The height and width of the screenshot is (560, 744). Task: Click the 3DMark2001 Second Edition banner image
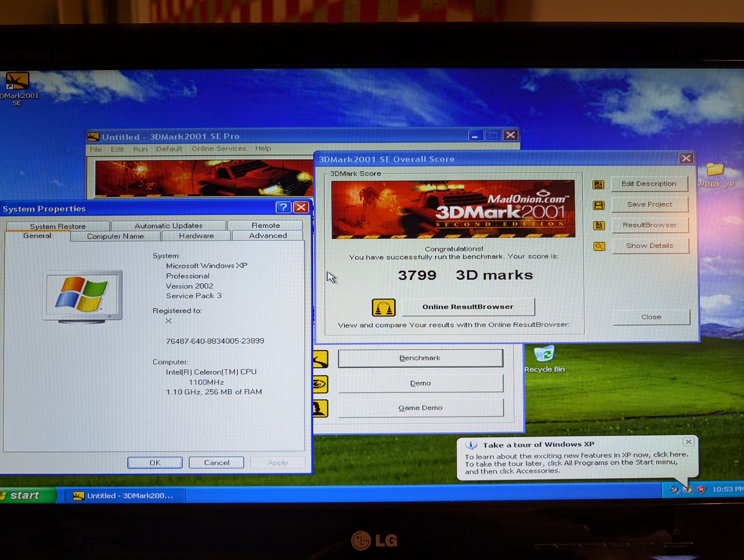click(x=453, y=209)
